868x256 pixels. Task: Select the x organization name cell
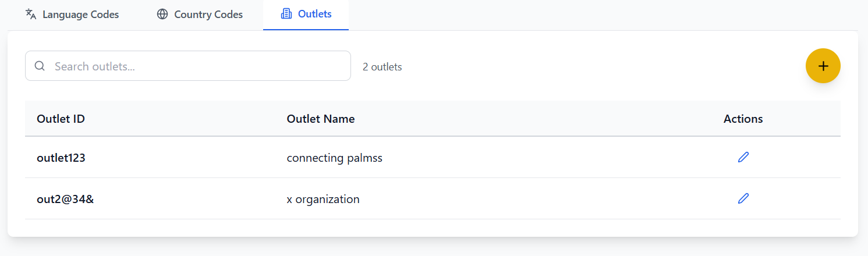pyautogui.click(x=323, y=200)
